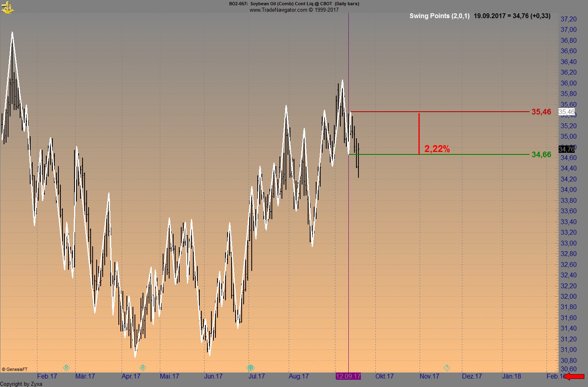
Task: Click the red forward-scroll arrow near Feb.18
Action: 574,377
